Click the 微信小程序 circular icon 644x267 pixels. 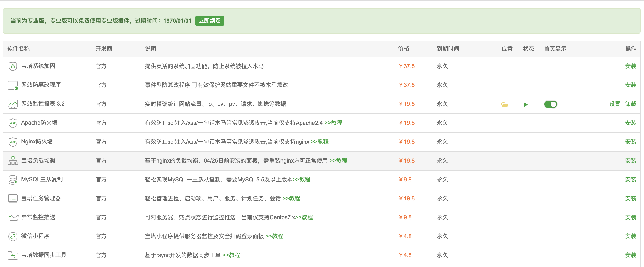click(x=13, y=236)
